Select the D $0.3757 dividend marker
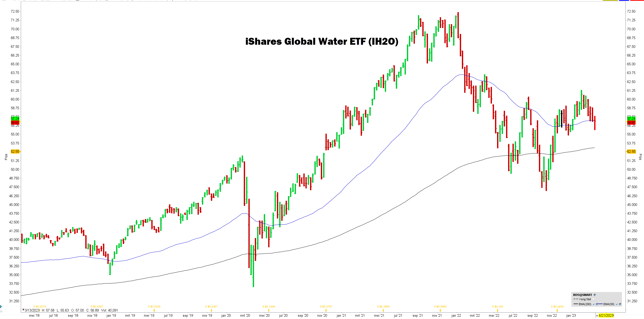 [x=326, y=307]
